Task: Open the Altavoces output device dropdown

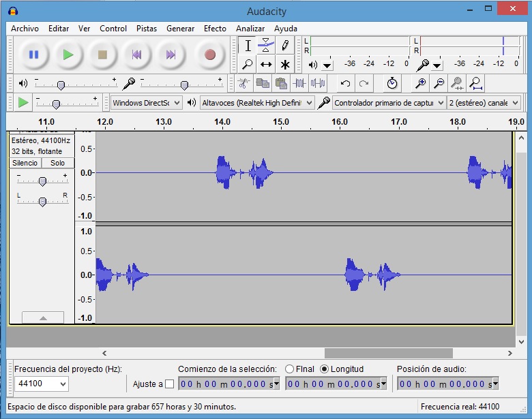Action: (257, 103)
